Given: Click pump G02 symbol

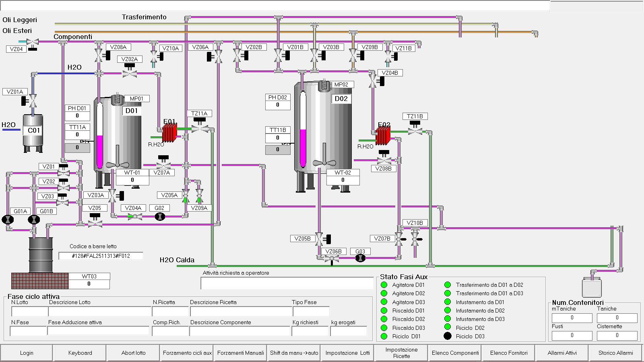Looking at the screenshot, I should coord(160,216).
